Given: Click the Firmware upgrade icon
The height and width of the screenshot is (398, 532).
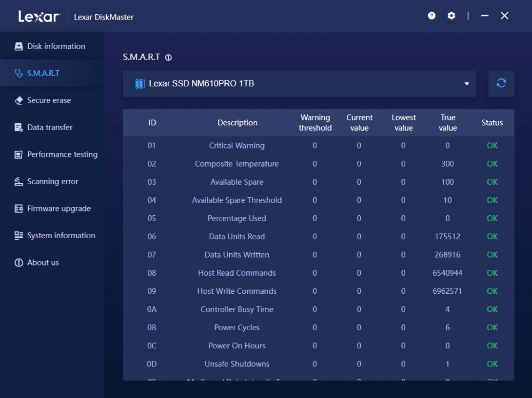Looking at the screenshot, I should pos(19,208).
